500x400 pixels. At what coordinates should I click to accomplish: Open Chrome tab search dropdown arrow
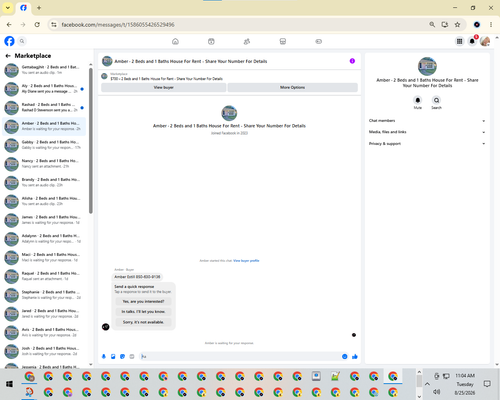(8, 8)
